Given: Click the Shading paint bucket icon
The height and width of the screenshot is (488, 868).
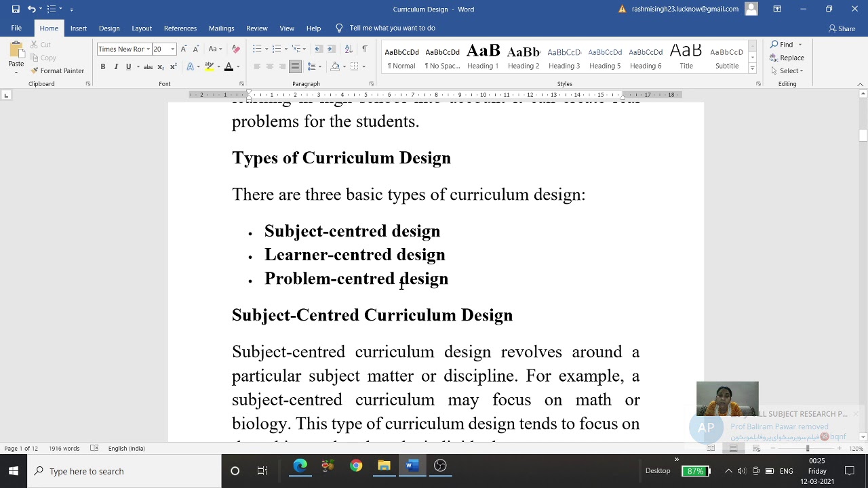Looking at the screenshot, I should tap(335, 66).
